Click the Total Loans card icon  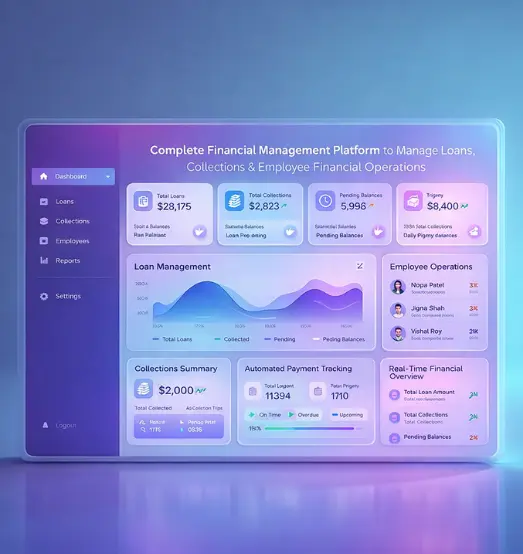143,201
